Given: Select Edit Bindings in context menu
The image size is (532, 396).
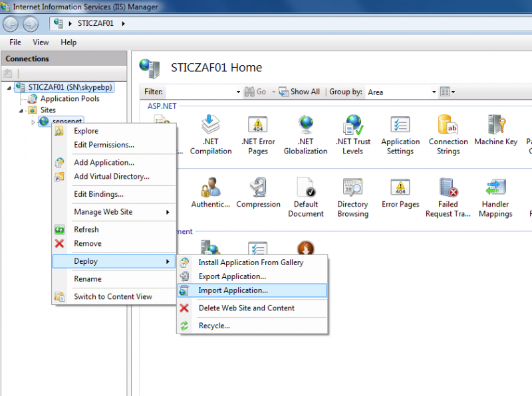Looking at the screenshot, I should [114, 194].
